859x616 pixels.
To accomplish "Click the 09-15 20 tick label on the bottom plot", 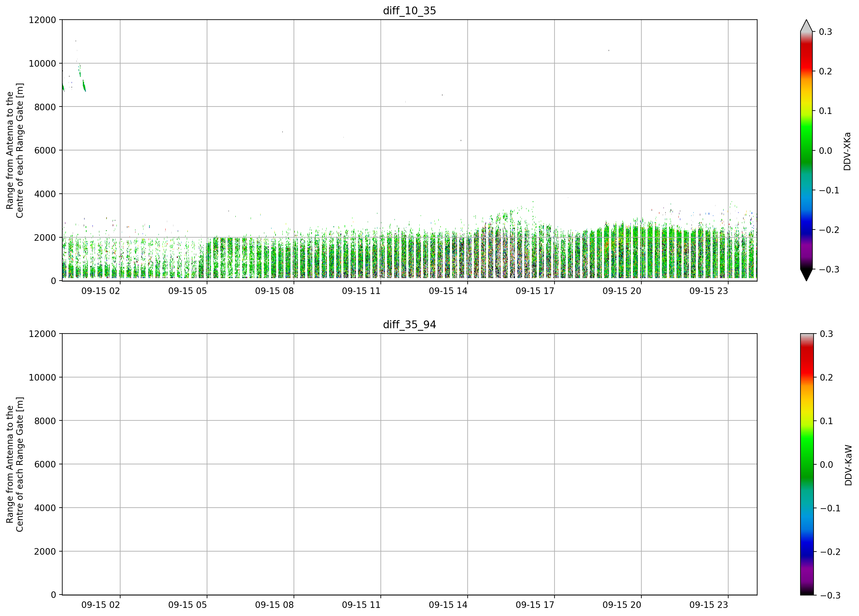I will 622,605.
